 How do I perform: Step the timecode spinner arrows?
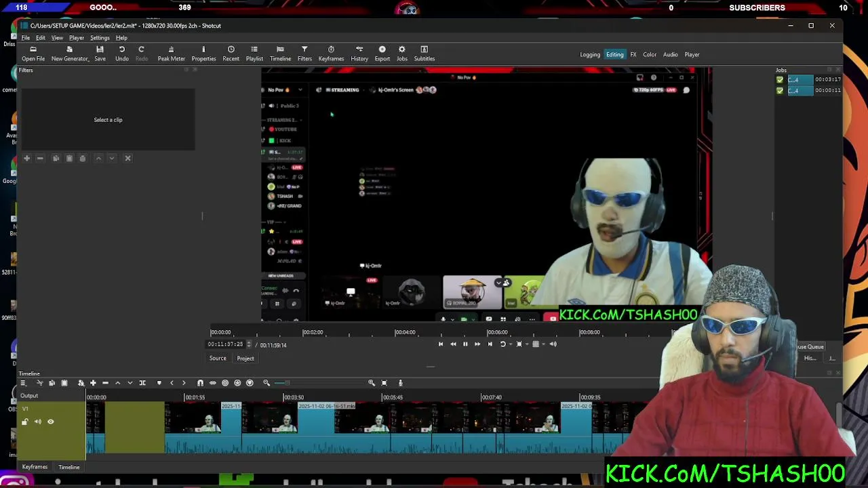point(249,344)
